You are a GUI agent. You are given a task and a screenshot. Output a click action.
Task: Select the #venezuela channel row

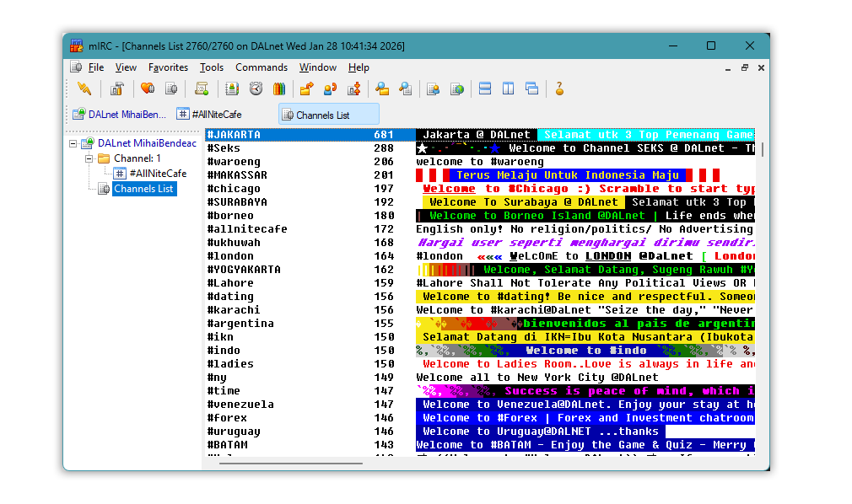tap(480, 404)
